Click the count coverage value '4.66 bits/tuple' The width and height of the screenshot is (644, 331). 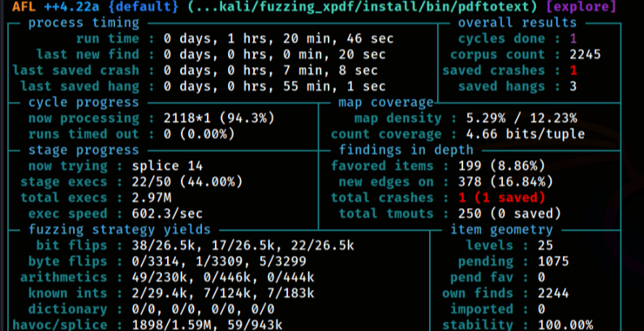(x=526, y=134)
